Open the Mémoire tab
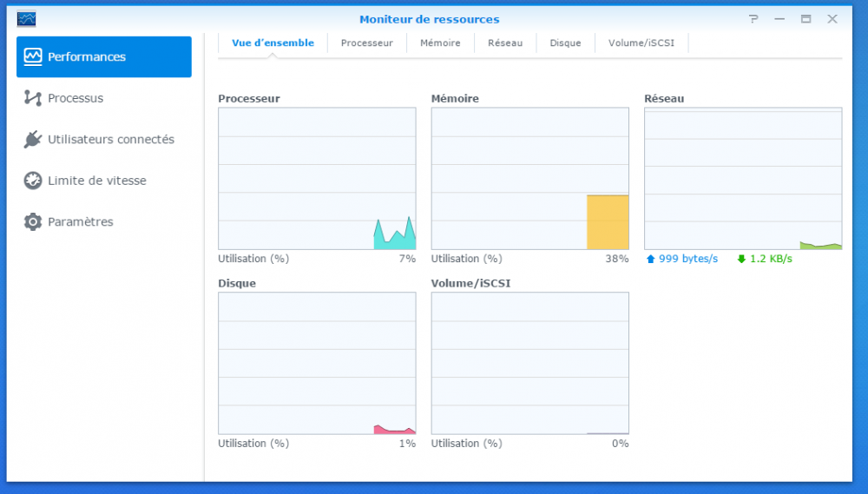 coord(440,43)
